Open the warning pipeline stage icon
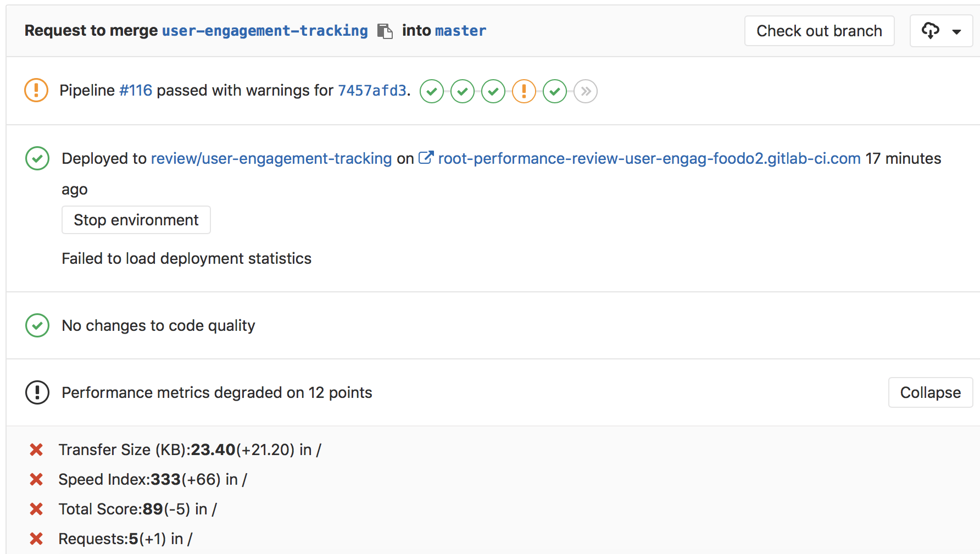Image resolution: width=980 pixels, height=554 pixels. tap(524, 91)
